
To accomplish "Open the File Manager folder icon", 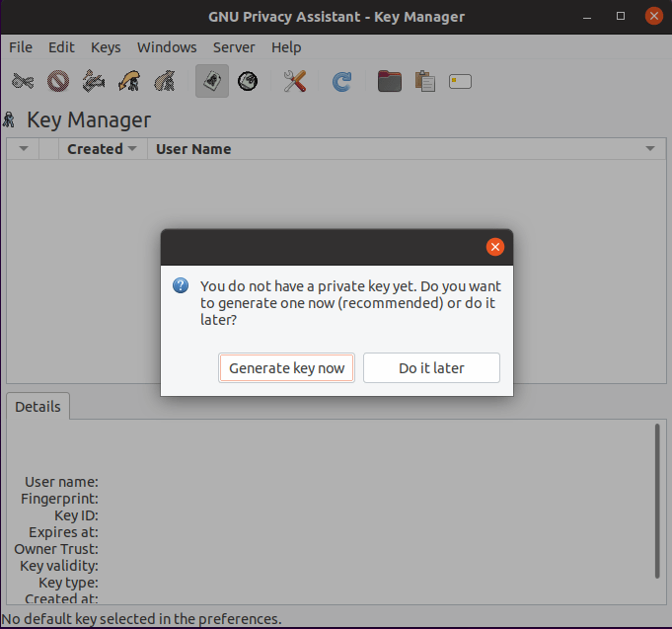I will tap(390, 82).
